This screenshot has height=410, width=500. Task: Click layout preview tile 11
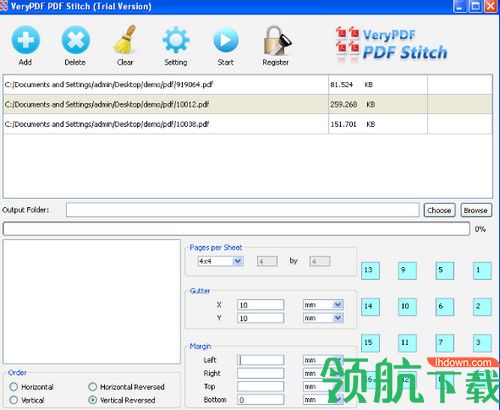pos(407,343)
